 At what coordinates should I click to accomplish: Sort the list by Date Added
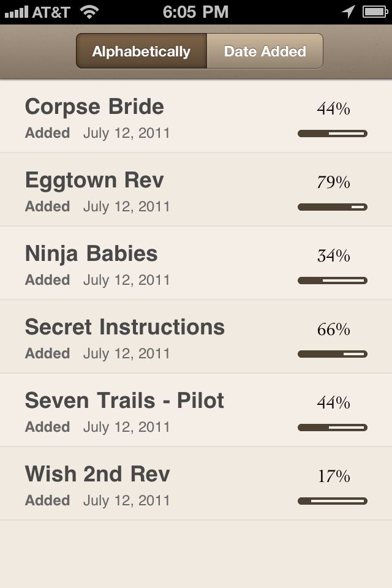point(265,51)
